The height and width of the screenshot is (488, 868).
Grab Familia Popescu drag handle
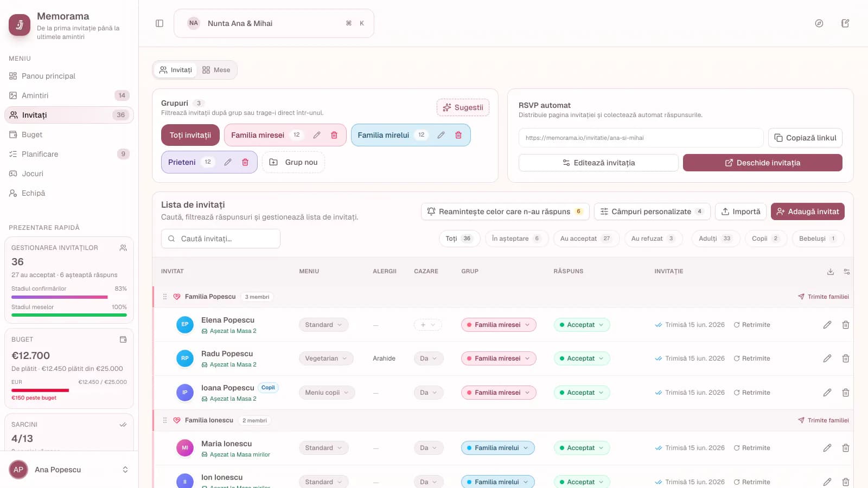(165, 297)
